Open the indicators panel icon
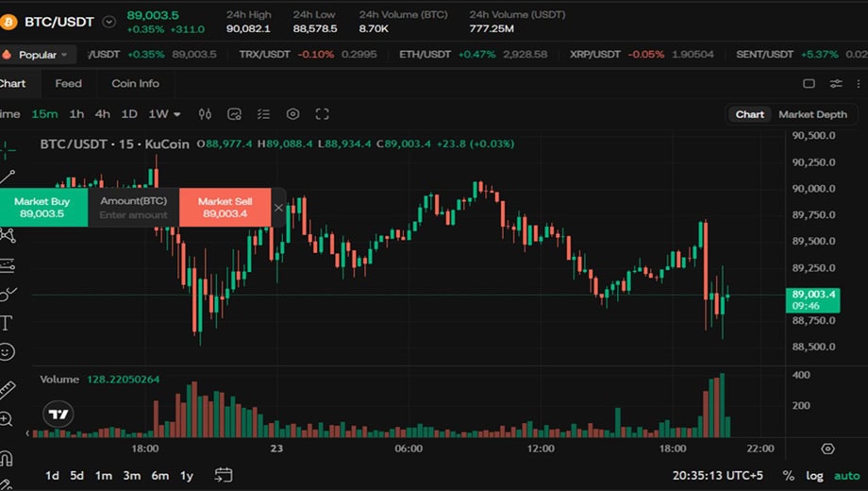Screen dimensions: 868x491 click(x=234, y=114)
